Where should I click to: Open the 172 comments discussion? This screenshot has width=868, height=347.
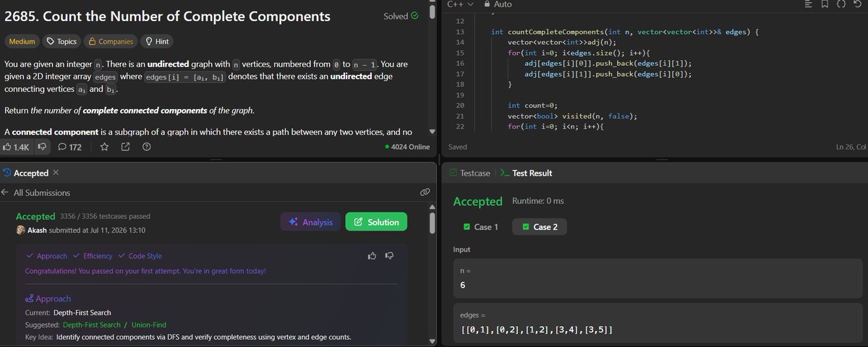(x=69, y=147)
